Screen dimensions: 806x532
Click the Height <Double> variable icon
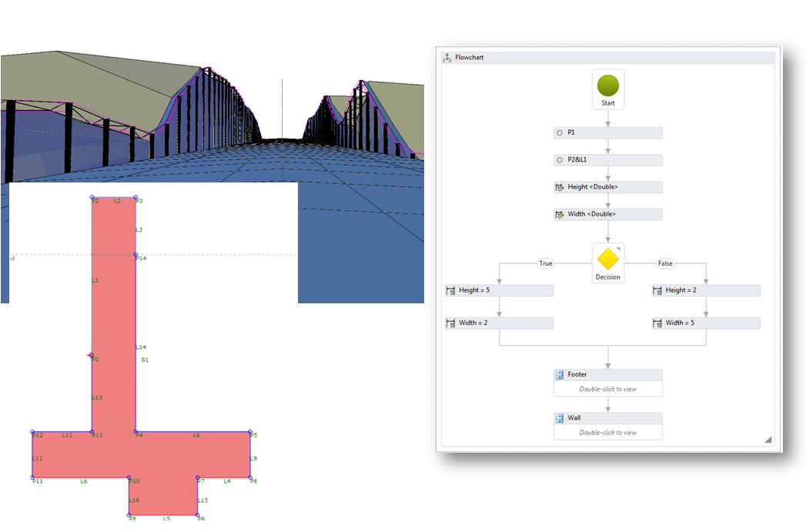click(560, 187)
